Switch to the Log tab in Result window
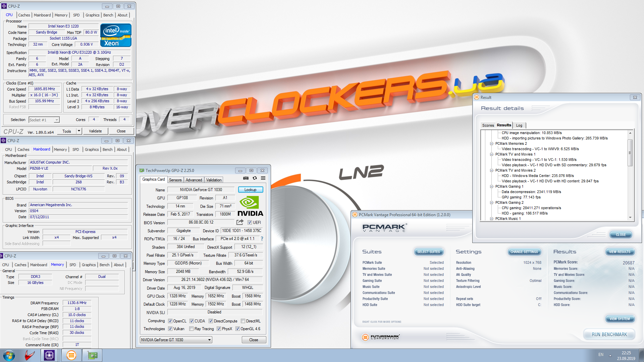This screenshot has width=644, height=362. pyautogui.click(x=519, y=125)
